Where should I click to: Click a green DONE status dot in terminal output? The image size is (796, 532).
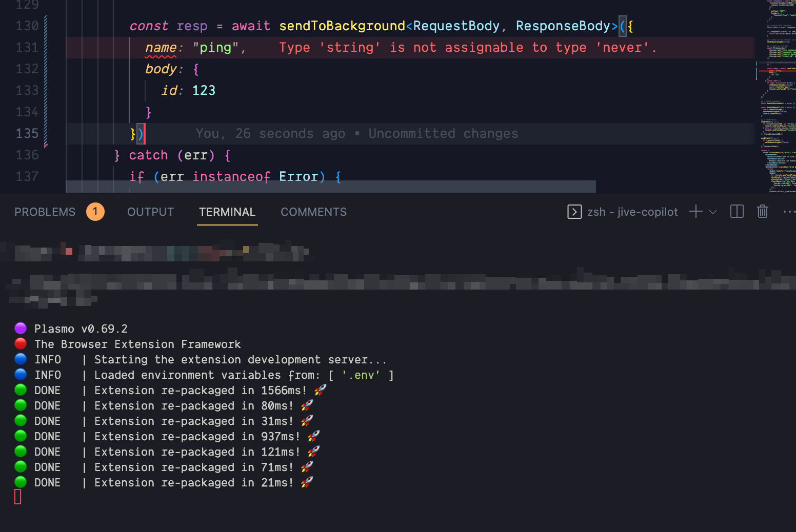20,390
